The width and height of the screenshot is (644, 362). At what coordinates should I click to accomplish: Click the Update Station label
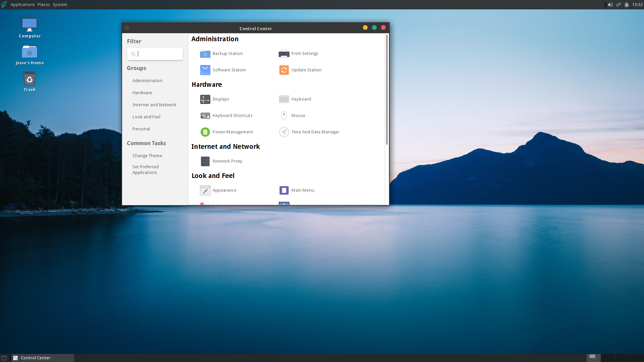coord(306,70)
